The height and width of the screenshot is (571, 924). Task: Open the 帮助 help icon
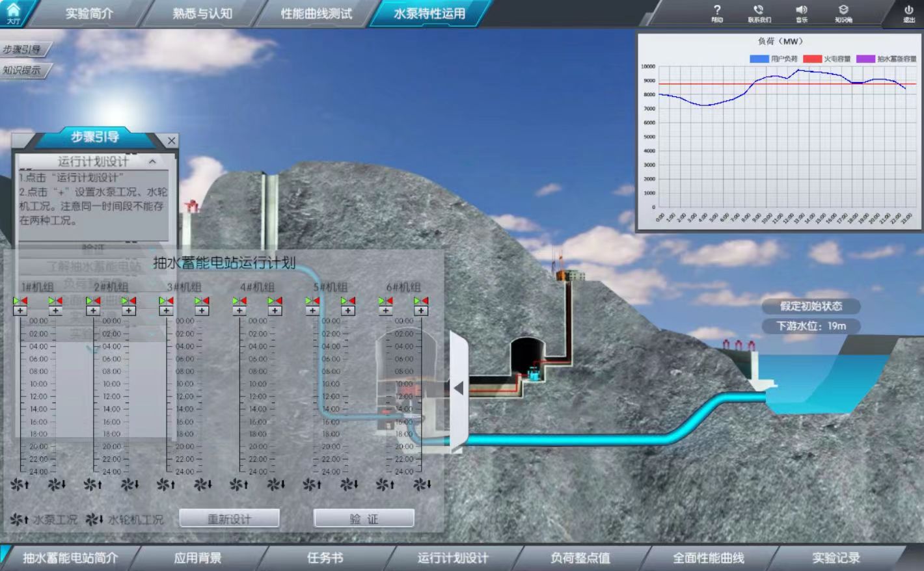(x=716, y=13)
